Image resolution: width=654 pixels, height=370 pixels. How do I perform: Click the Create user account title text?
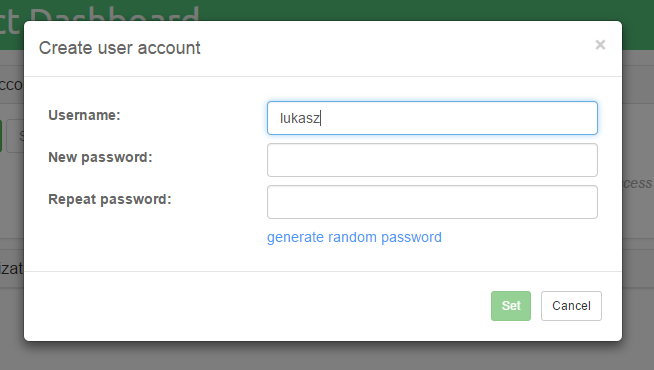click(x=119, y=48)
